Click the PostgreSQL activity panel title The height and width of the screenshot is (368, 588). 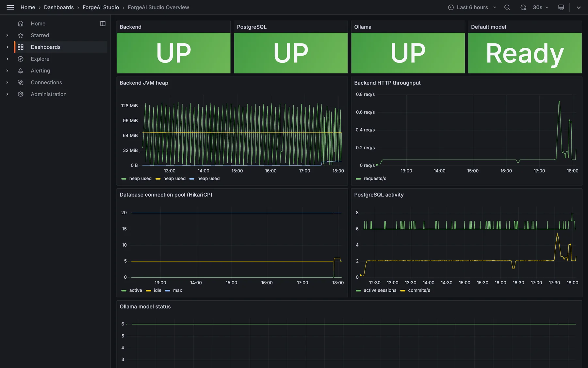click(379, 195)
